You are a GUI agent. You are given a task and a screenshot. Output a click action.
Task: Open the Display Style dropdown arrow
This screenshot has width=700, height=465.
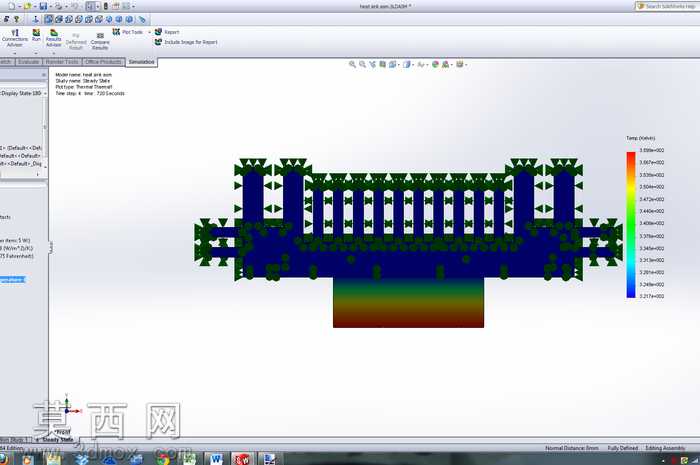coord(412,65)
